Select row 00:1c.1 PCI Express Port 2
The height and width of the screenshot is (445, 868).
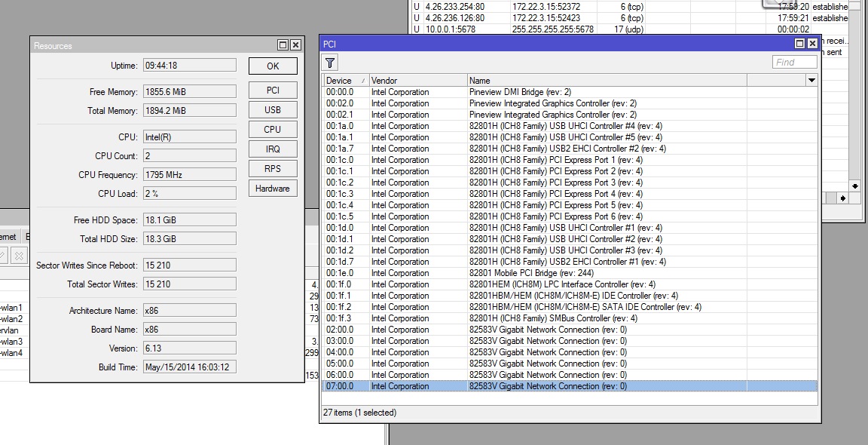(x=570, y=171)
